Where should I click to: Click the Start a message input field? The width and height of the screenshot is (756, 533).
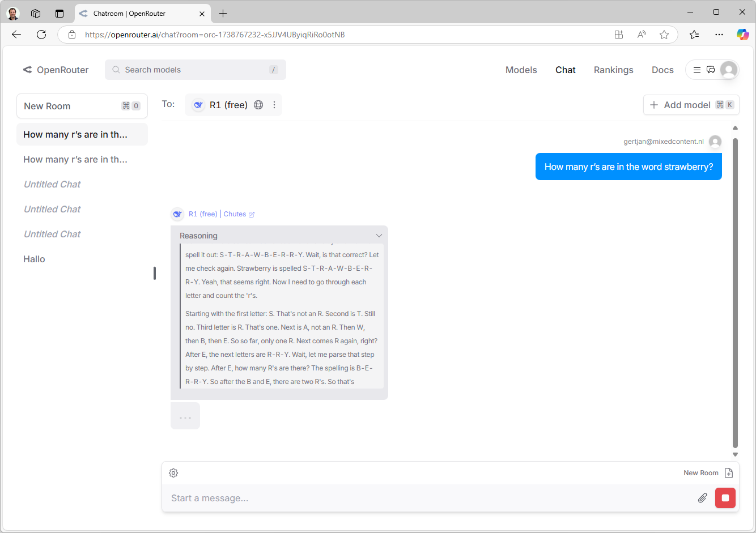tap(431, 498)
